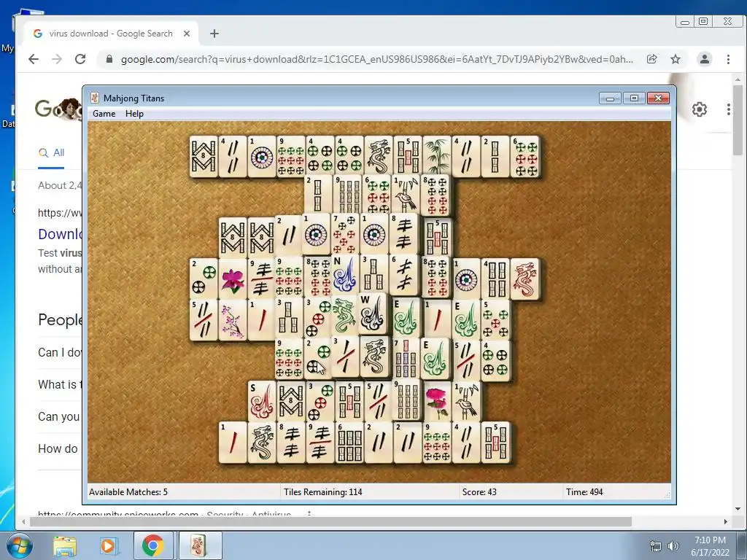Select the 6 bamboo tile

(x=349, y=442)
